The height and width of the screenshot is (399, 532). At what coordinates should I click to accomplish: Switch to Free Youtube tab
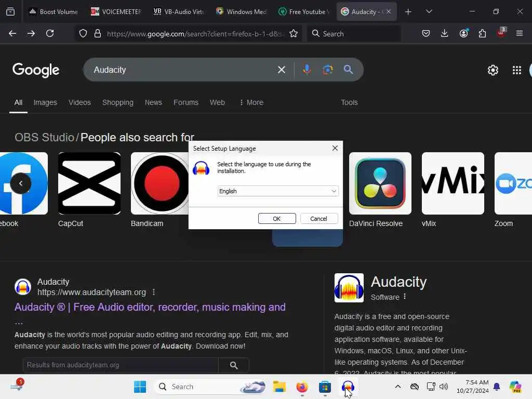click(x=303, y=11)
